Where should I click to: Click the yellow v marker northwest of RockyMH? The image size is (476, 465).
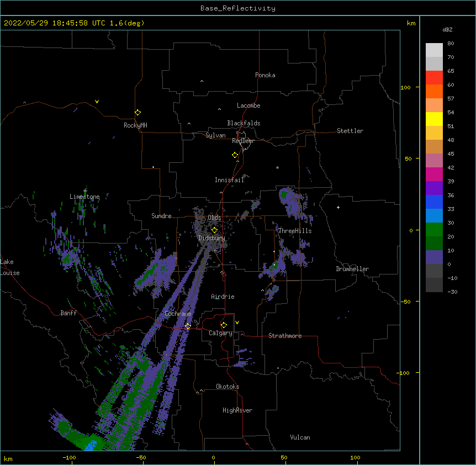pos(97,102)
